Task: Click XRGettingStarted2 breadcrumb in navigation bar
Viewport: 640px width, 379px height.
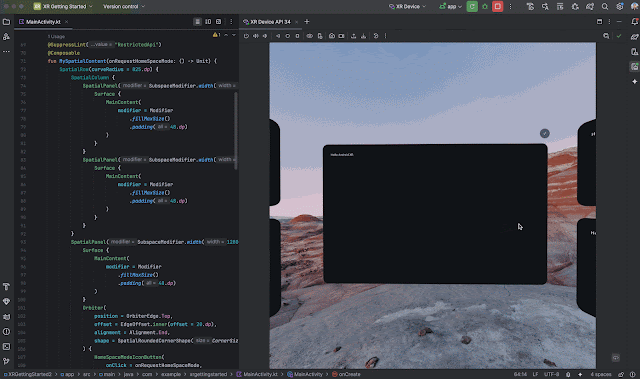Action: click(28, 374)
